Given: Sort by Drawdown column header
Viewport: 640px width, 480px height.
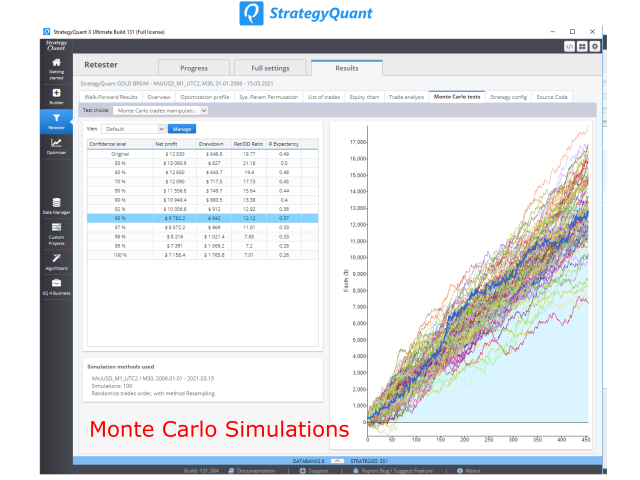Looking at the screenshot, I should pyautogui.click(x=214, y=144).
